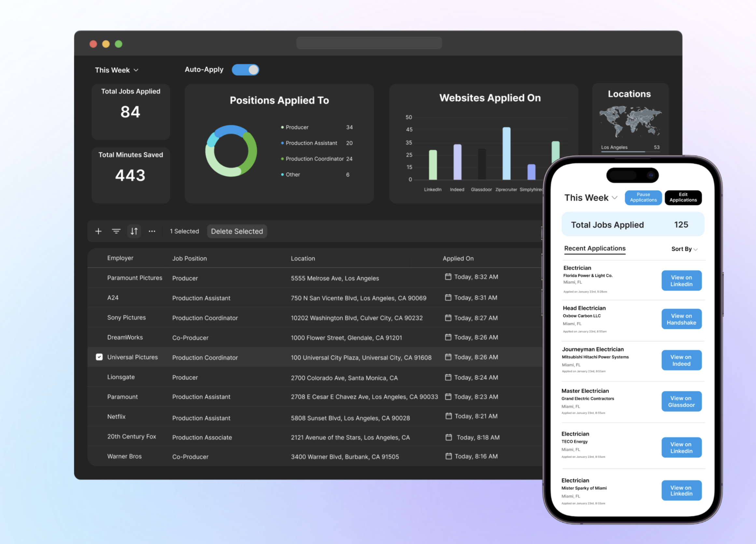
Task: Click the sort arrows icon
Action: click(x=134, y=231)
